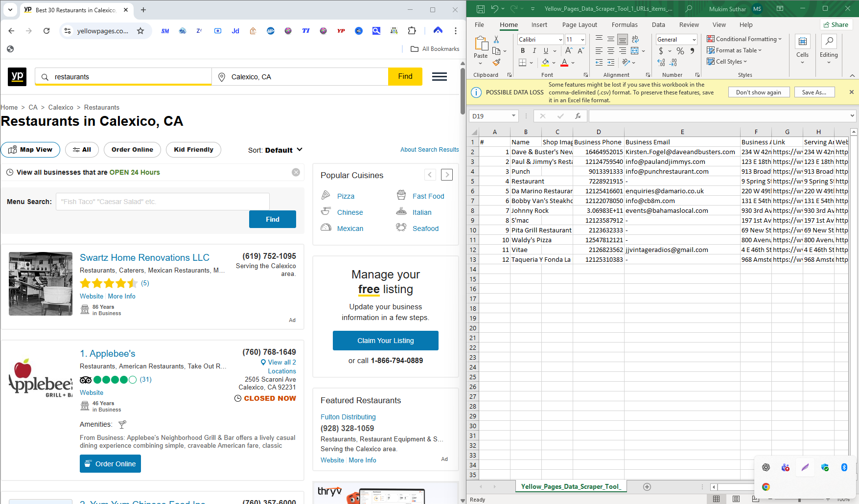Open the font size dropdown
Screen dimensions: 859x504
pos(582,39)
